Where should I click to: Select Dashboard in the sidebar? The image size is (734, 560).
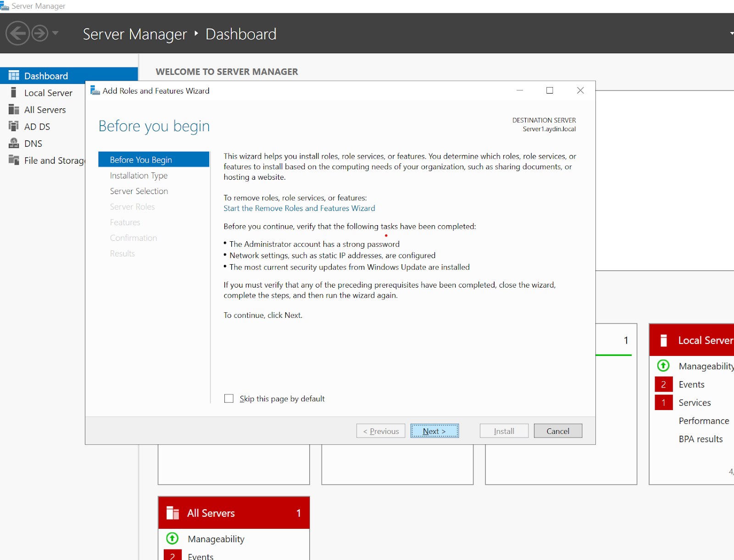(x=69, y=76)
